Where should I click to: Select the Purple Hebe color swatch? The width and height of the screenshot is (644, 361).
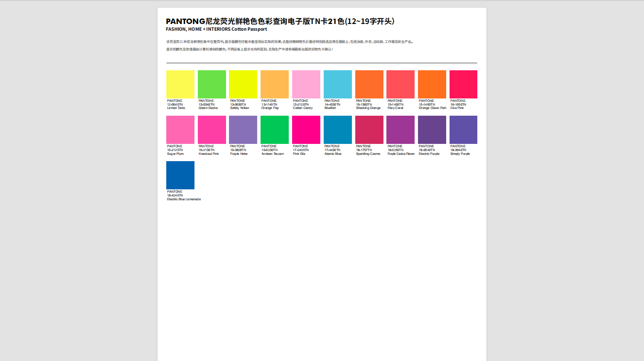(x=243, y=130)
